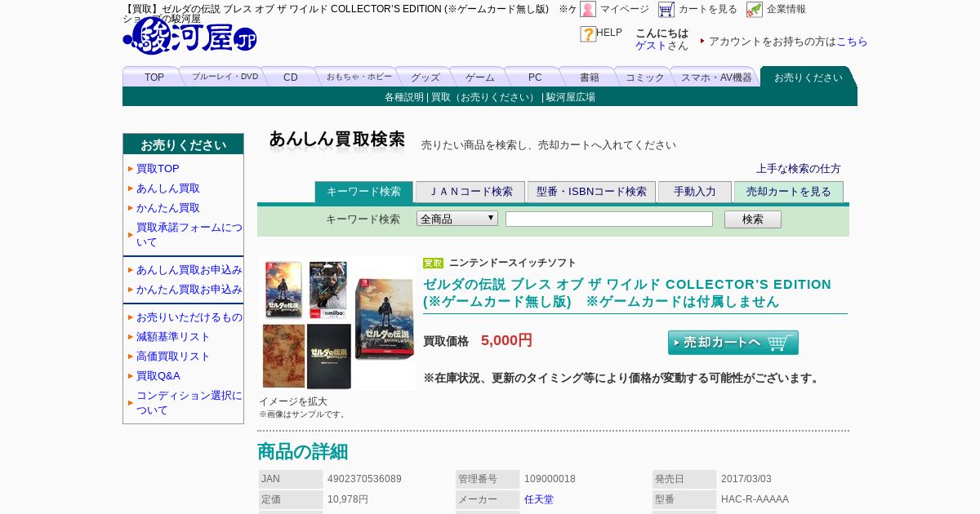Select the お売りください tab
This screenshot has width=980, height=514.
[x=808, y=77]
